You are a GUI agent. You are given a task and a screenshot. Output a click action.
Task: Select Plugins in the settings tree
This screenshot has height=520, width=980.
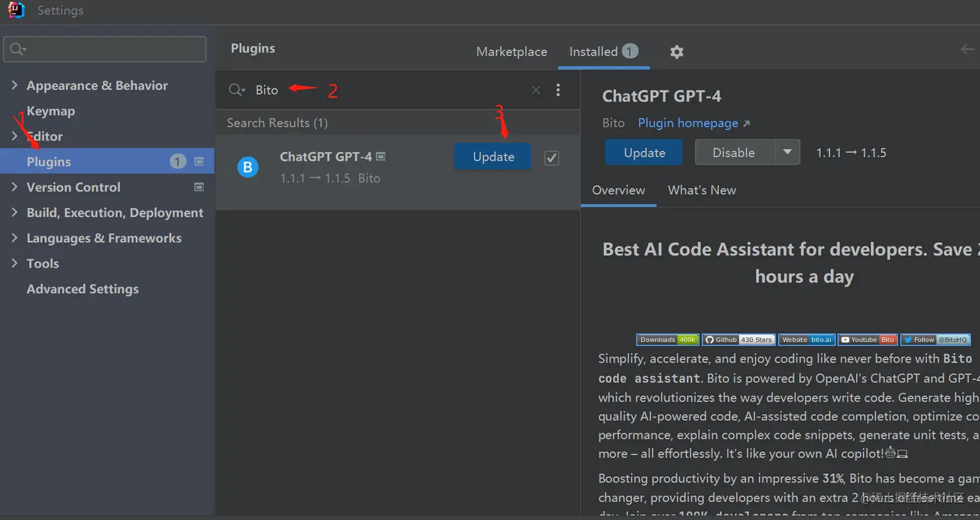coord(108,161)
